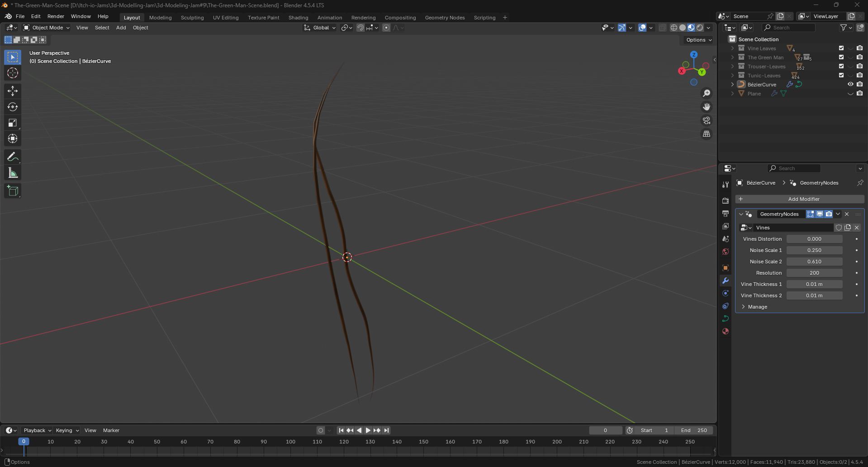
Task: Uncheck the Vine Leaves collection checkbox
Action: pyautogui.click(x=841, y=48)
